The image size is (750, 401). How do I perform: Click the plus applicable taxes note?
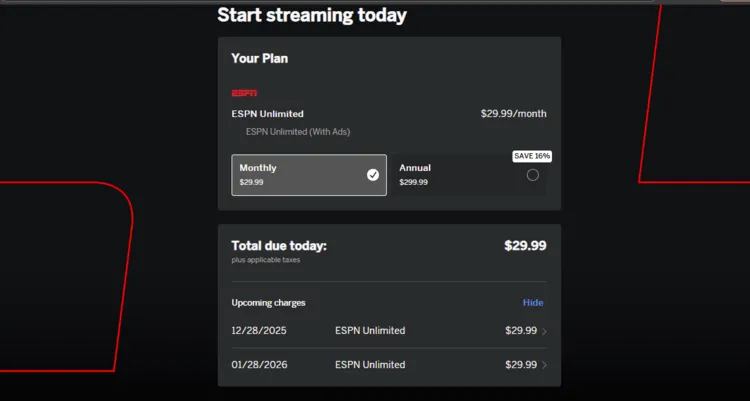(265, 260)
